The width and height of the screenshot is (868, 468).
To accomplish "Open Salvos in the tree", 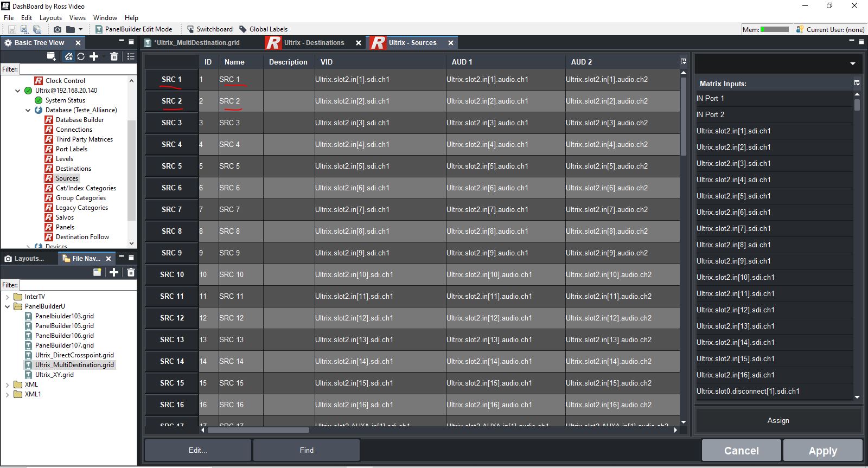I will (65, 217).
